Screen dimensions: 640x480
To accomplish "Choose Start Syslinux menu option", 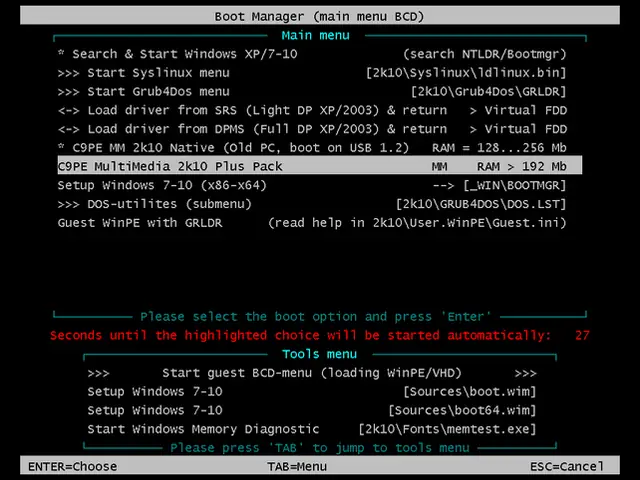I will point(320,73).
